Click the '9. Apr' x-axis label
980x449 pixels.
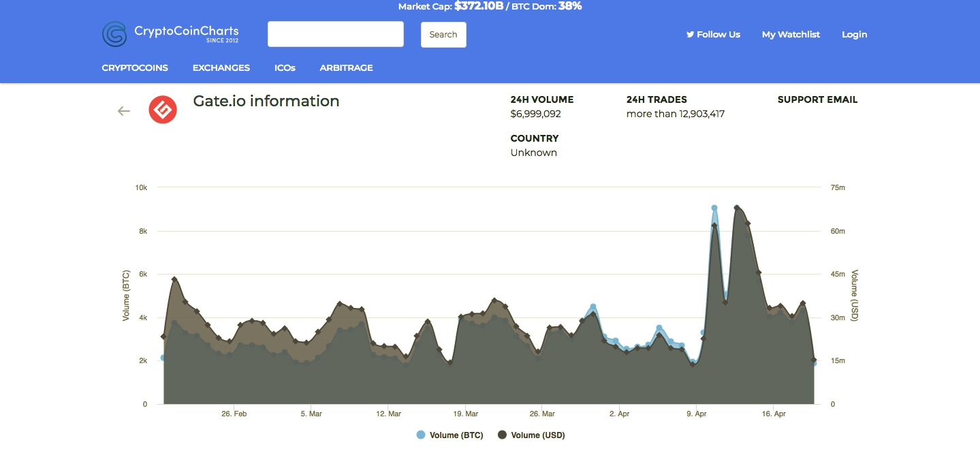697,414
